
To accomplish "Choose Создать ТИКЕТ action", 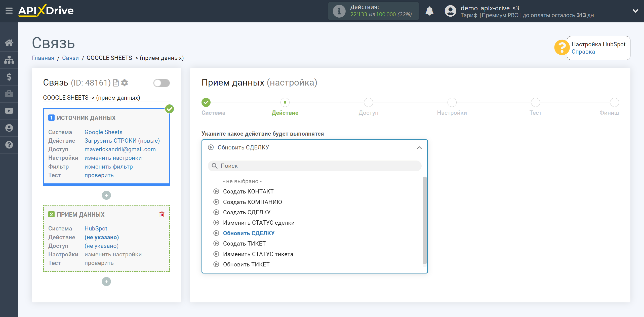I will pyautogui.click(x=244, y=244).
